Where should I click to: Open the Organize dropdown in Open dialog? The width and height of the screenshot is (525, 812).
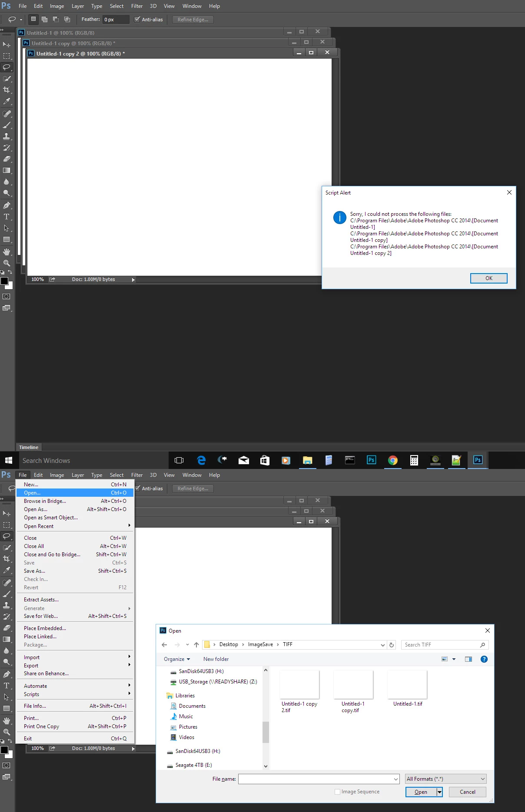[x=176, y=659]
